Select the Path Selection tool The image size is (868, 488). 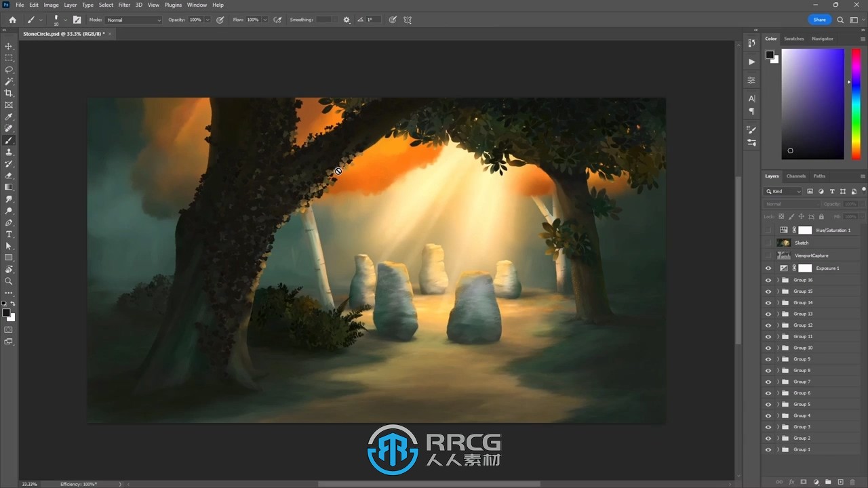point(9,246)
